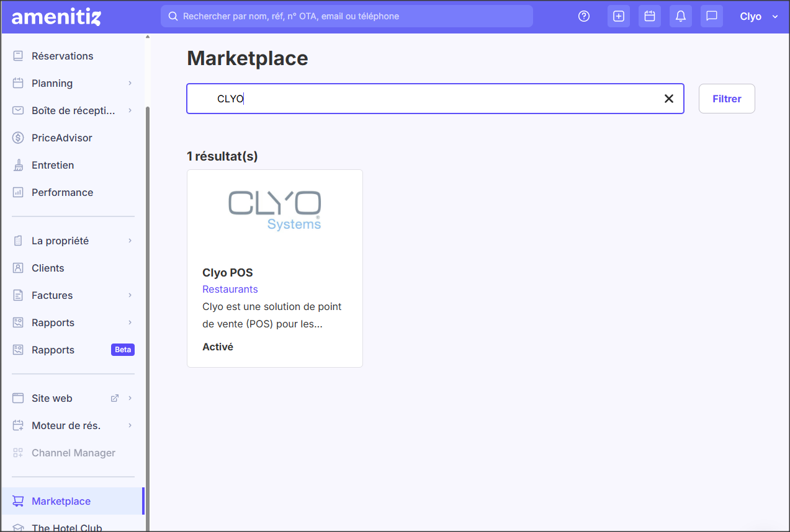Open the help question mark icon
790x532 pixels.
coord(584,16)
